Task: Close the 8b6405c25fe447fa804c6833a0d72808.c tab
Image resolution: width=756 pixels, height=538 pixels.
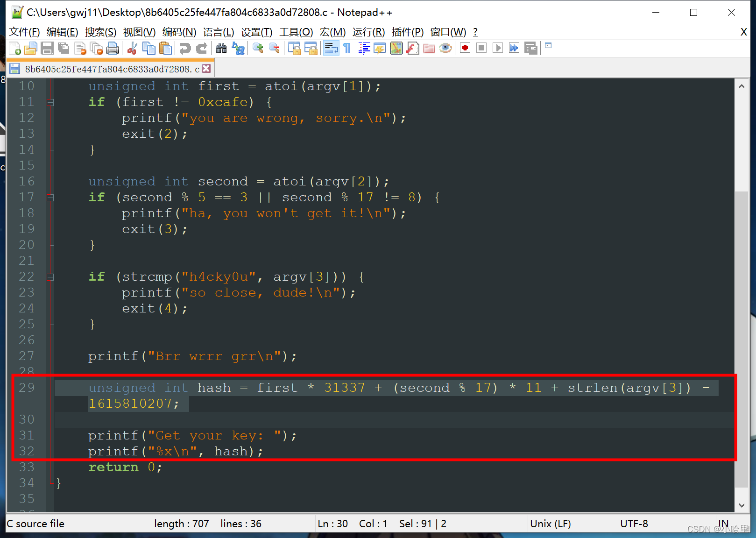Action: pyautogui.click(x=206, y=69)
